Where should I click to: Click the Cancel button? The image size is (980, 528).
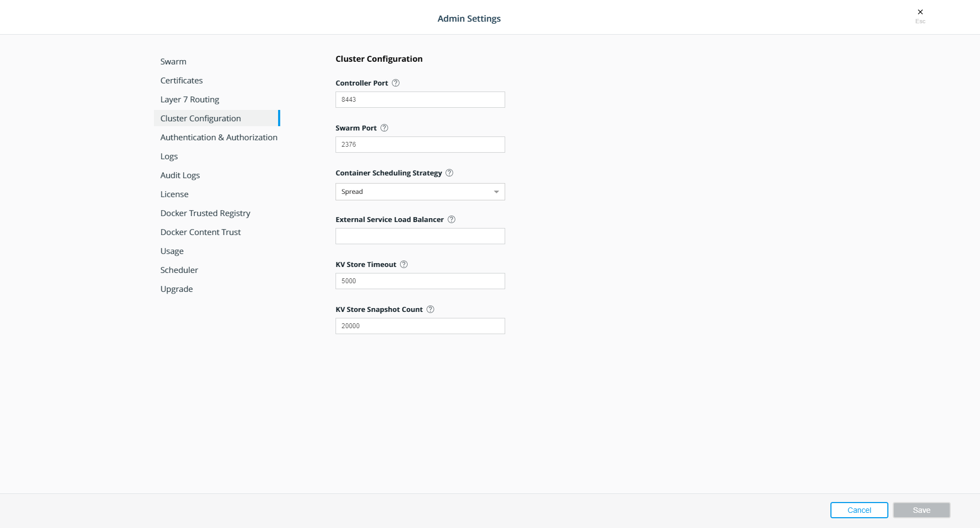pyautogui.click(x=859, y=510)
